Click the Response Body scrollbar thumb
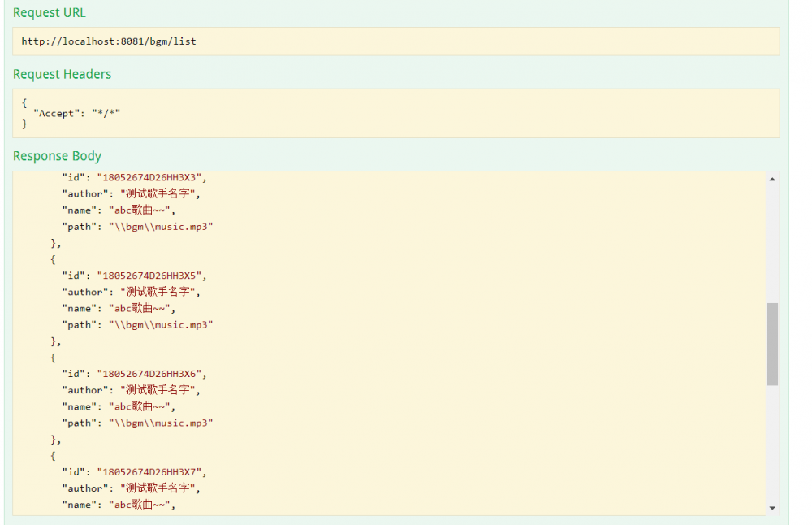This screenshot has height=525, width=812. point(771,344)
